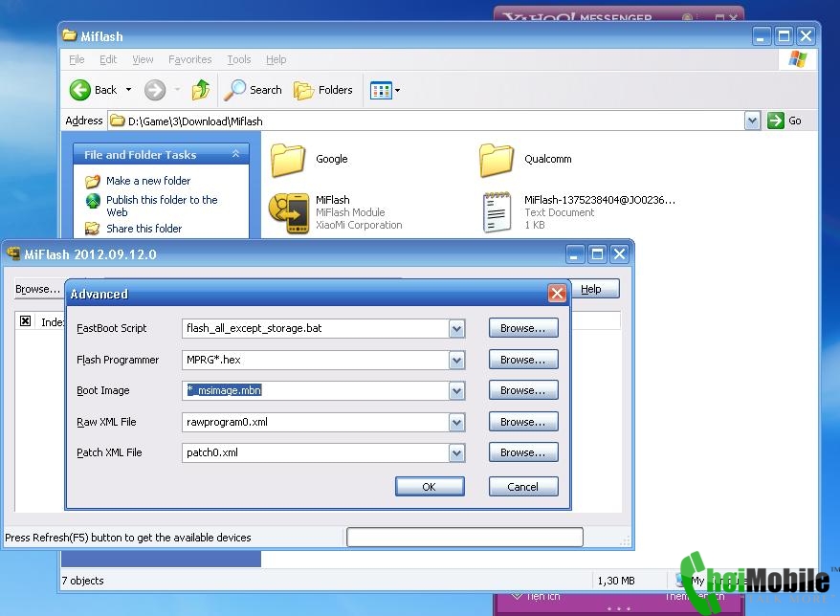Viewport: 840px width, 616px height.
Task: Click the address path field
Action: 426,121
